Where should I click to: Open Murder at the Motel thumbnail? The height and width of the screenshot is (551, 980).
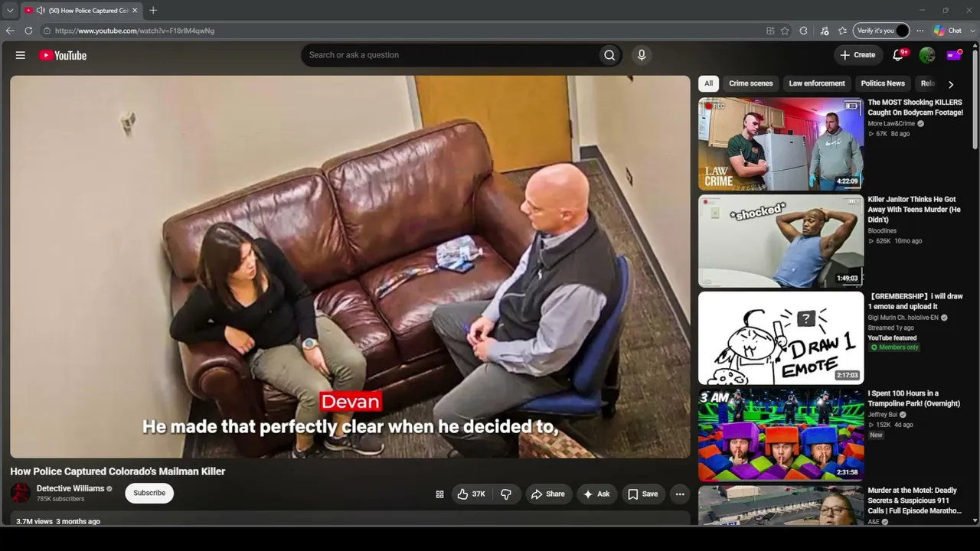coord(781,506)
